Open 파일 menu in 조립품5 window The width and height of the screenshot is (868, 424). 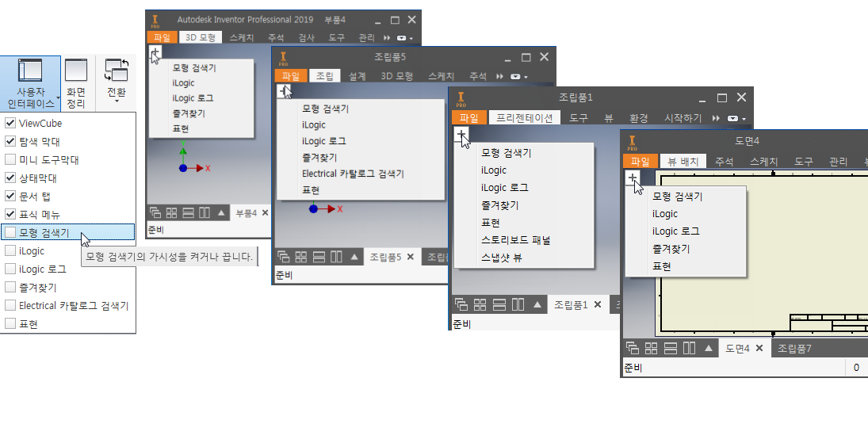click(291, 76)
